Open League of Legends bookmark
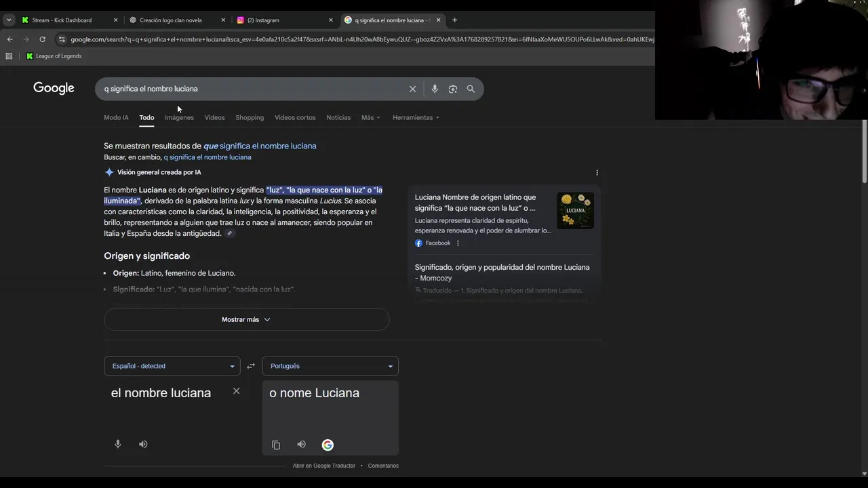868x488 pixels. [x=54, y=56]
